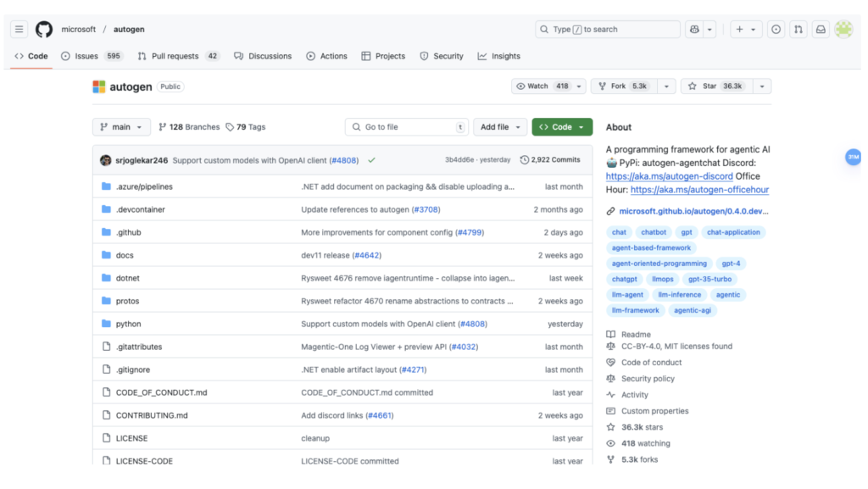Select the Code tab
Viewport: 868px width, 489px height.
coord(31,56)
